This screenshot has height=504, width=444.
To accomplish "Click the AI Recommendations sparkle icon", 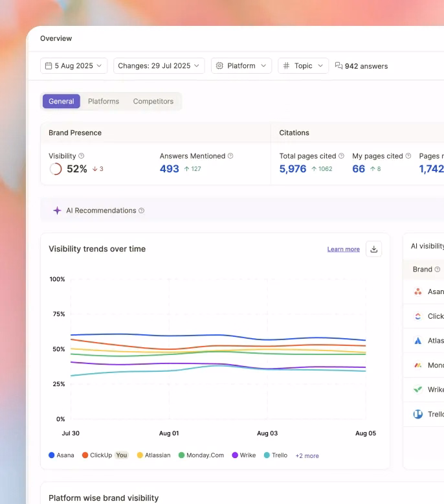I will pos(57,211).
